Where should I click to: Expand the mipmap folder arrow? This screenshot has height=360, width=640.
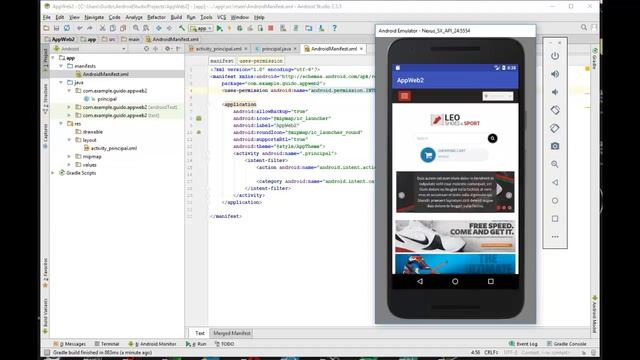(x=69, y=156)
